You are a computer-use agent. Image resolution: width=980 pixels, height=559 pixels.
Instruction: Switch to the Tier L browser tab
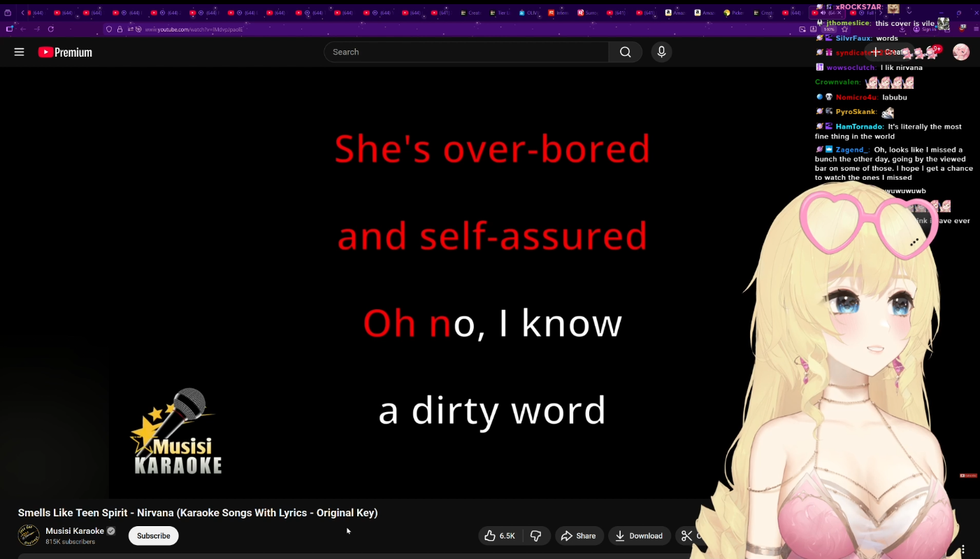499,13
